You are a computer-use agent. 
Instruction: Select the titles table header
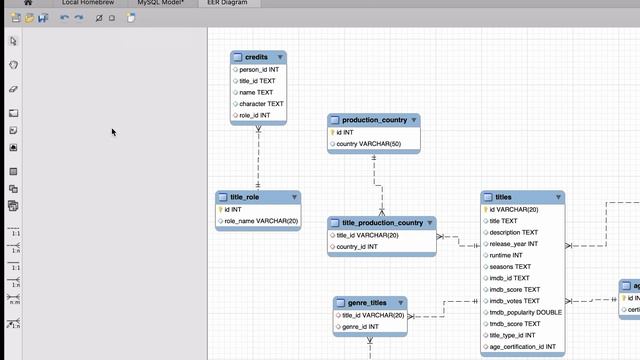pos(523,197)
